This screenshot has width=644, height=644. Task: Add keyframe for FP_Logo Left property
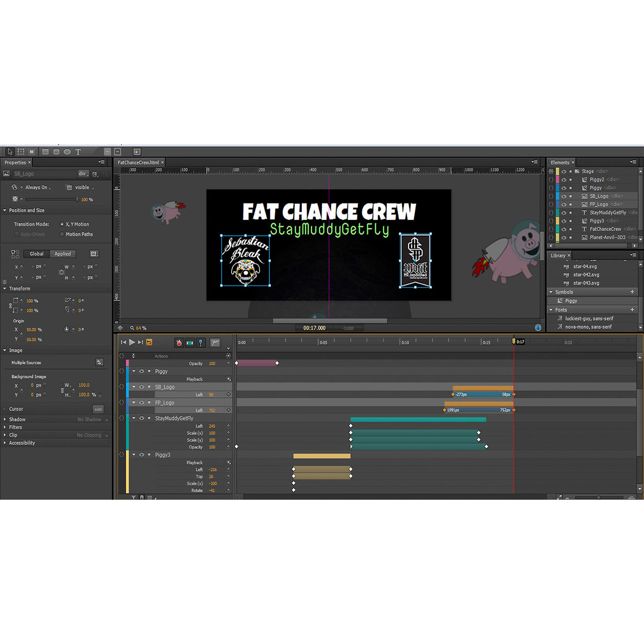(x=228, y=411)
